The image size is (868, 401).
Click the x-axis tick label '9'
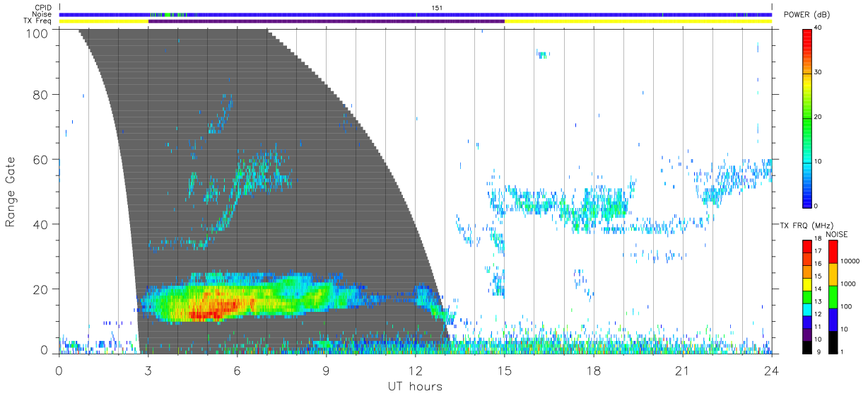pyautogui.click(x=326, y=371)
